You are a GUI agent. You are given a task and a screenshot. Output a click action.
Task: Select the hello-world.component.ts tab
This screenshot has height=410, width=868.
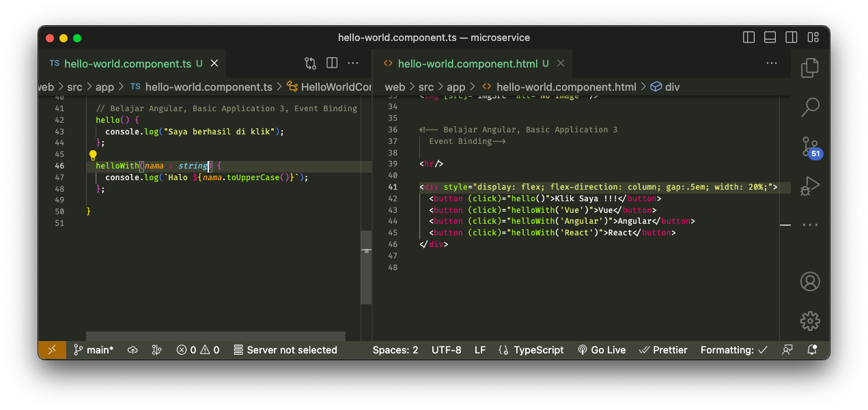[x=127, y=63]
